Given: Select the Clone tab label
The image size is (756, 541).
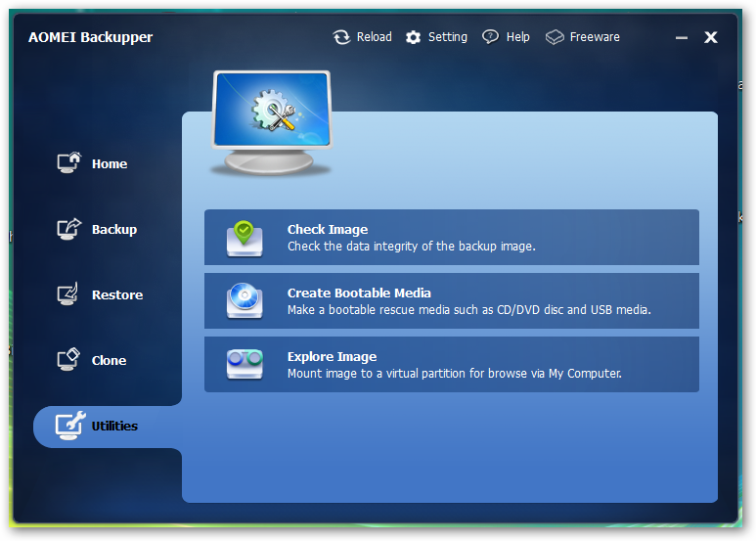Looking at the screenshot, I should [109, 360].
